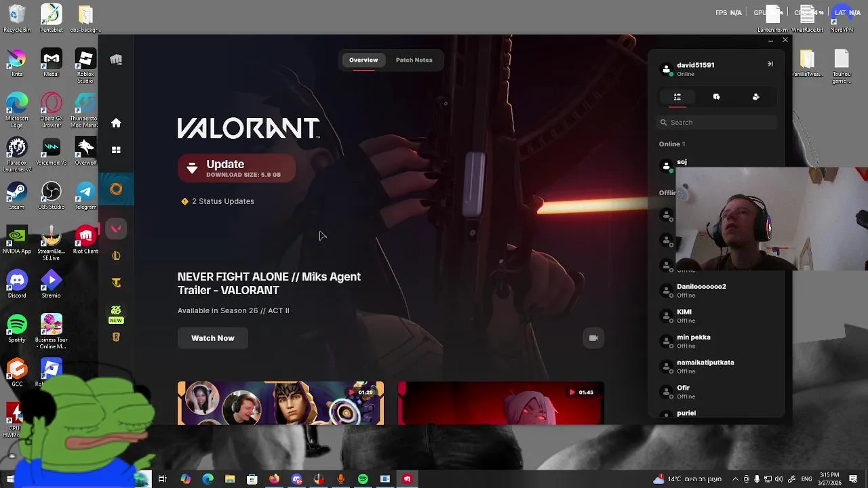Open the 2 Status Updates notice
Image resolution: width=868 pixels, height=488 pixels.
tap(218, 201)
